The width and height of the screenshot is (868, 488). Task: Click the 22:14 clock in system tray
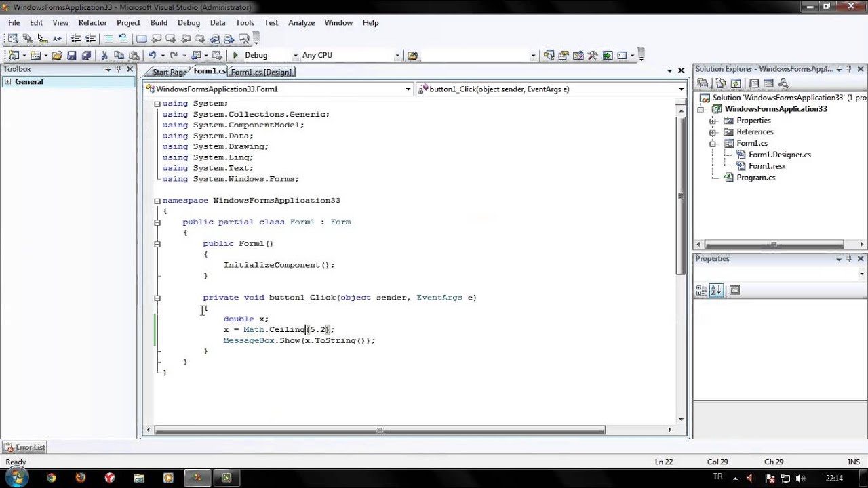click(834, 478)
